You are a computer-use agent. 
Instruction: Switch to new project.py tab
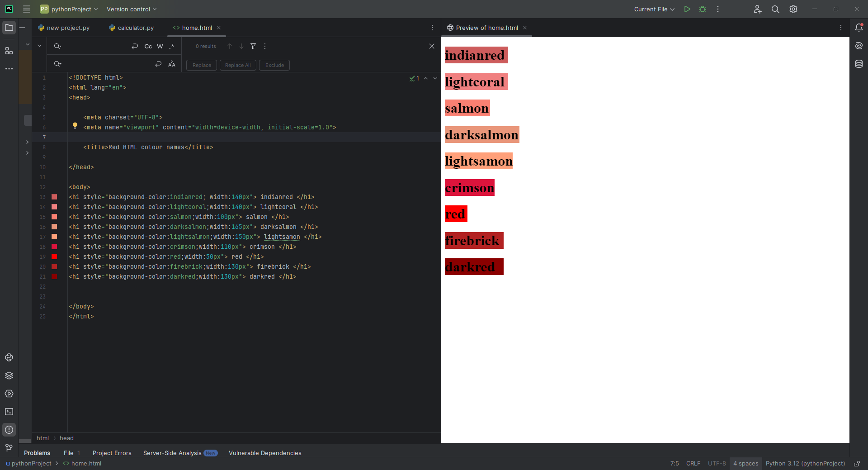[x=64, y=28]
